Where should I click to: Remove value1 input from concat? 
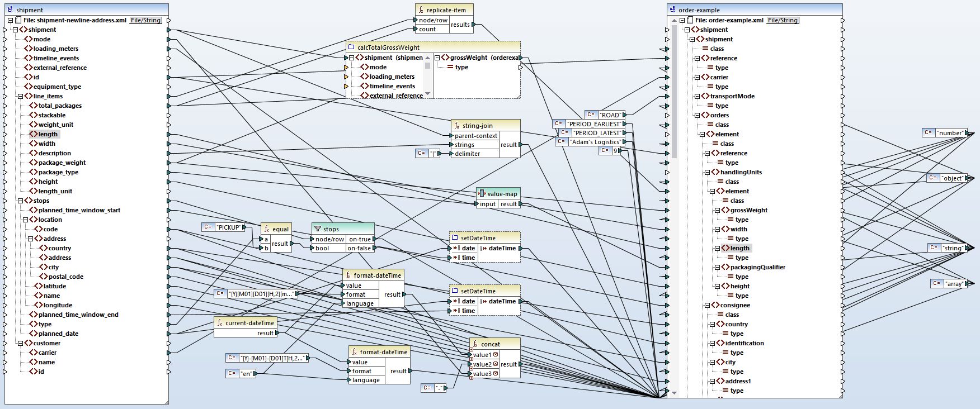point(496,355)
